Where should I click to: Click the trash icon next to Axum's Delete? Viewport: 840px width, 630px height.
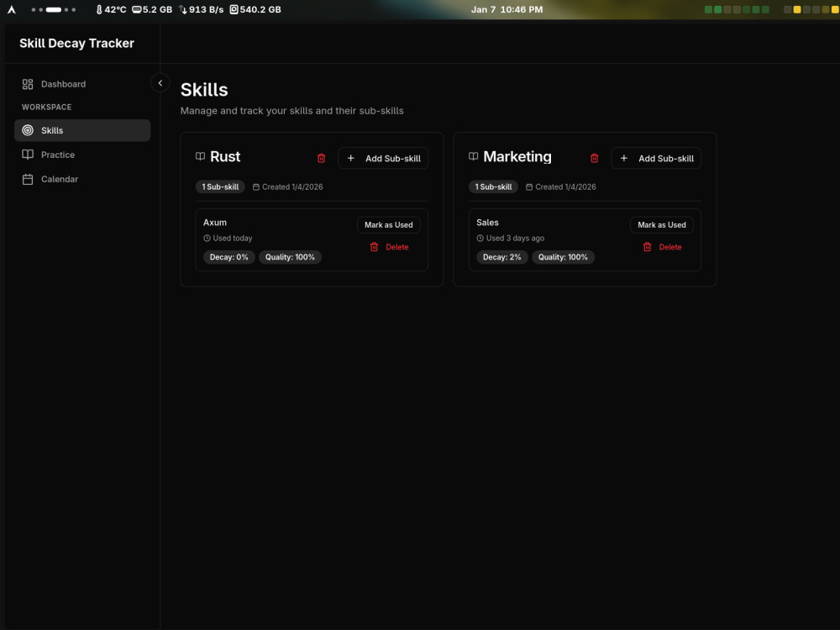[374, 247]
